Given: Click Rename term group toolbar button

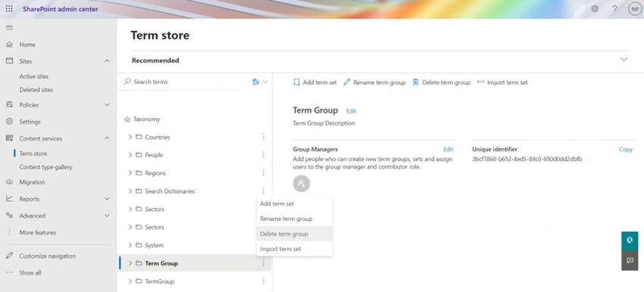Looking at the screenshot, I should point(374,82).
